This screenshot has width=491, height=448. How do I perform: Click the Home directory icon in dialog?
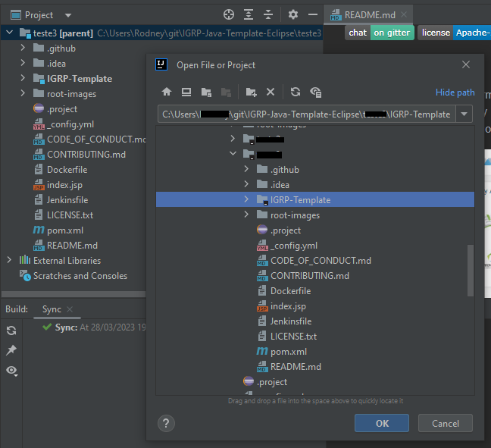(167, 92)
